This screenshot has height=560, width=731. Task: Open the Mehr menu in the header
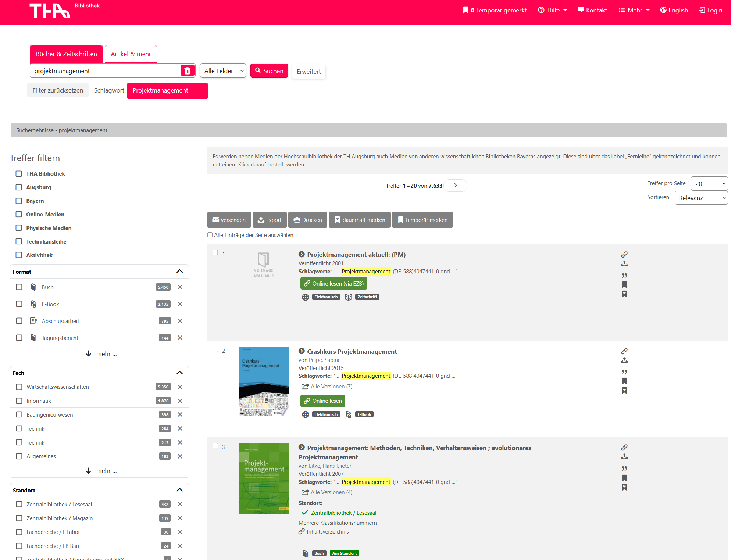point(634,10)
